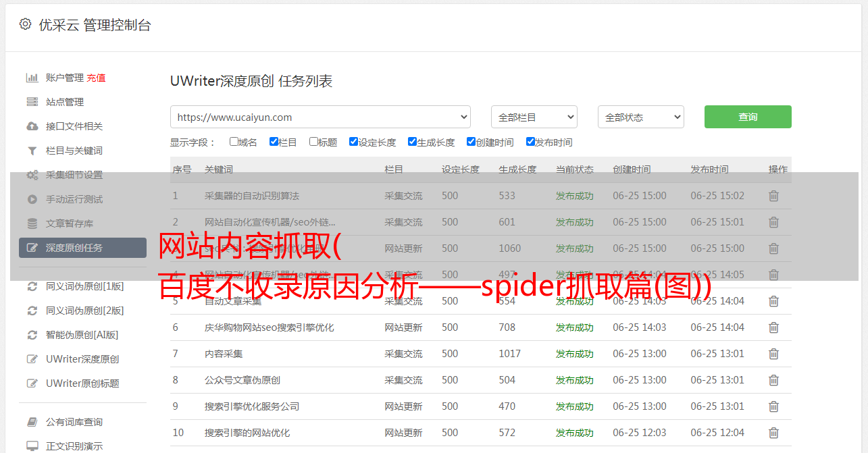Click keyword 公众号文章伪原创

pyautogui.click(x=242, y=380)
